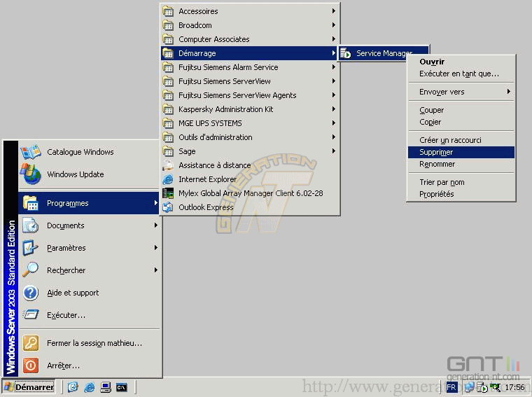The image size is (532, 397).
Task: Expand the Documents submenu arrow
Action: tap(155, 225)
